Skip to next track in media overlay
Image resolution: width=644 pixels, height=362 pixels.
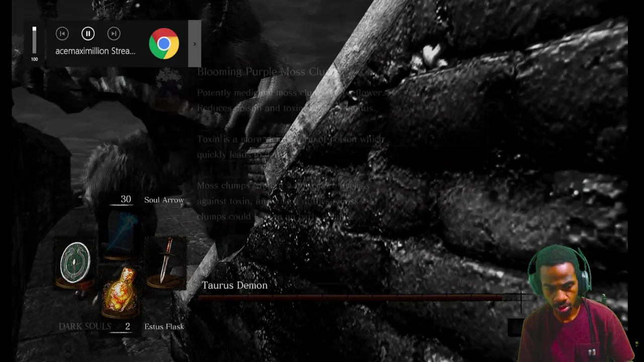(114, 34)
